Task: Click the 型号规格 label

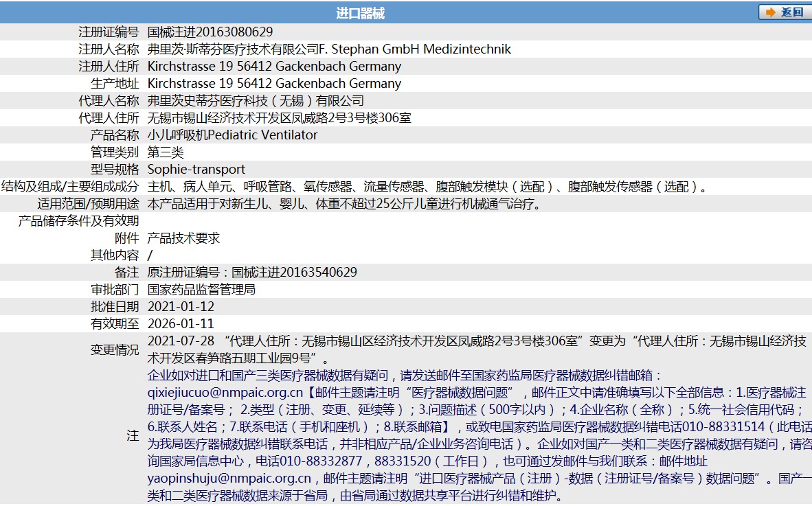Action: pyautogui.click(x=115, y=169)
